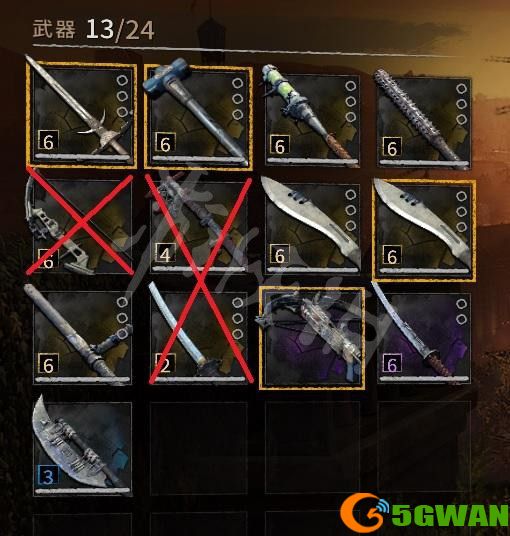Select the blue sledgehammer weapon

(199, 117)
